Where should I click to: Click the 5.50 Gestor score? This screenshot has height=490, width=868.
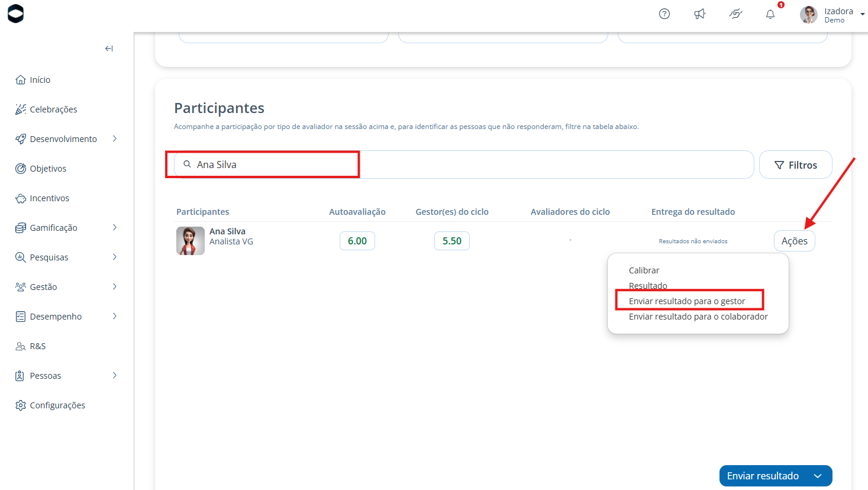[x=452, y=241]
